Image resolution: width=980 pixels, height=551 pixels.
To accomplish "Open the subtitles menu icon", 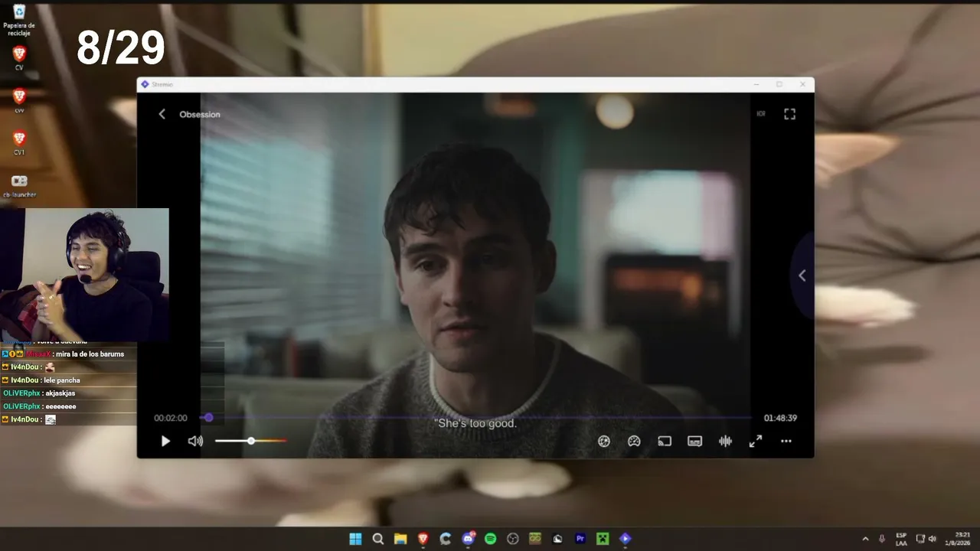I will pos(694,441).
